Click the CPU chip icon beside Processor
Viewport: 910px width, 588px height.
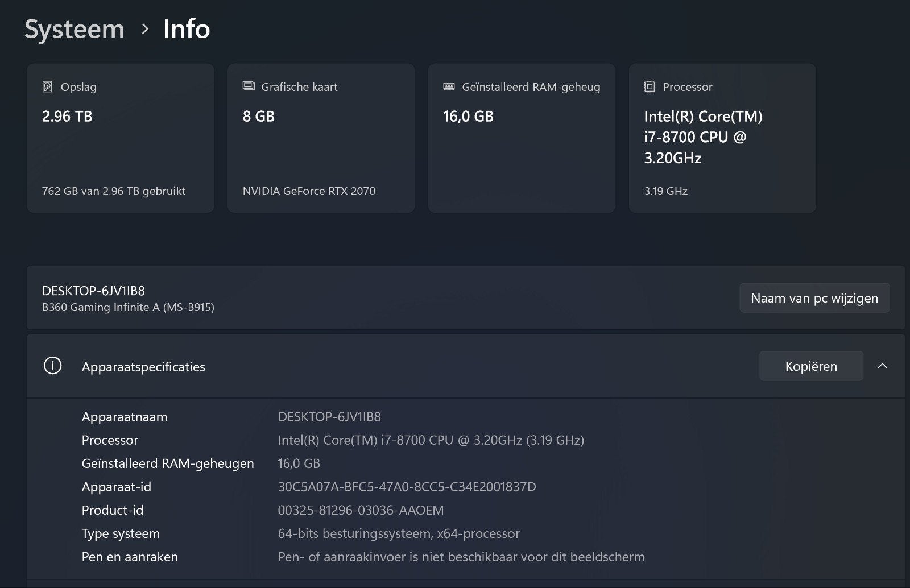click(x=650, y=87)
